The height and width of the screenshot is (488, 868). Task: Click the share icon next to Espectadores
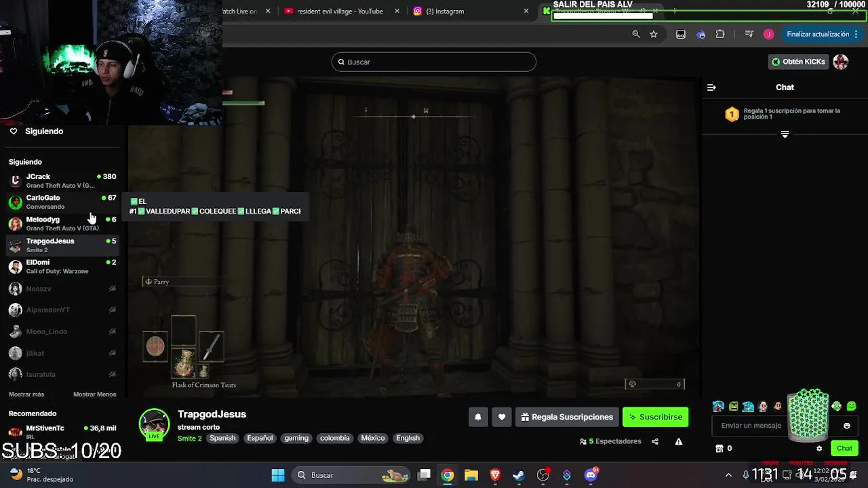(654, 441)
